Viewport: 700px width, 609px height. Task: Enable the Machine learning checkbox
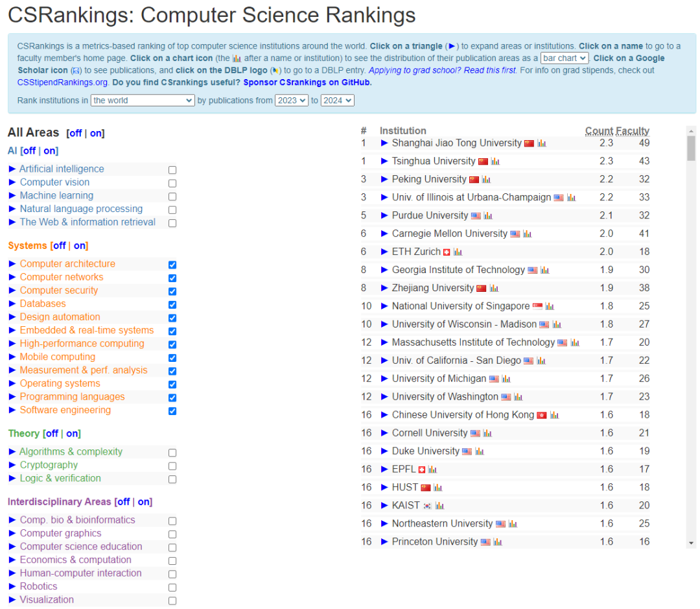click(172, 197)
